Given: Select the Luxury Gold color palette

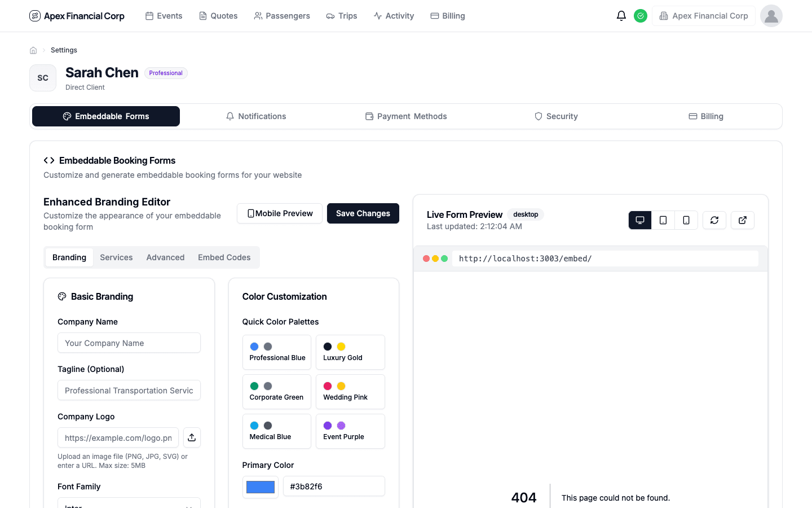Looking at the screenshot, I should coord(350,352).
